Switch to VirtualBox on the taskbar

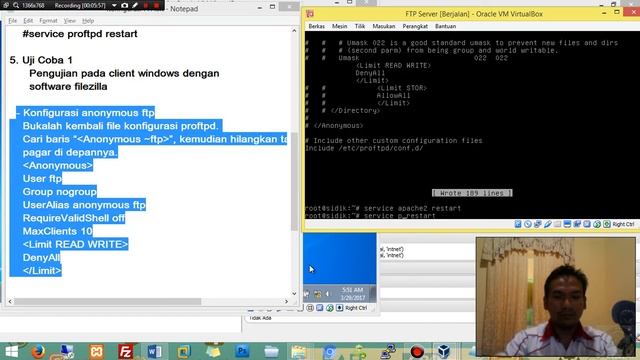point(444,351)
